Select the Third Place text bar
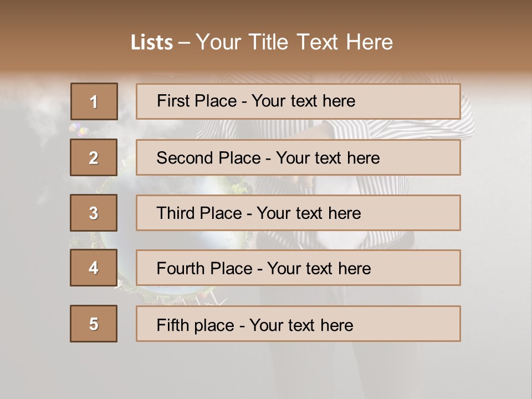Image resolution: width=532 pixels, height=399 pixels. (x=298, y=213)
